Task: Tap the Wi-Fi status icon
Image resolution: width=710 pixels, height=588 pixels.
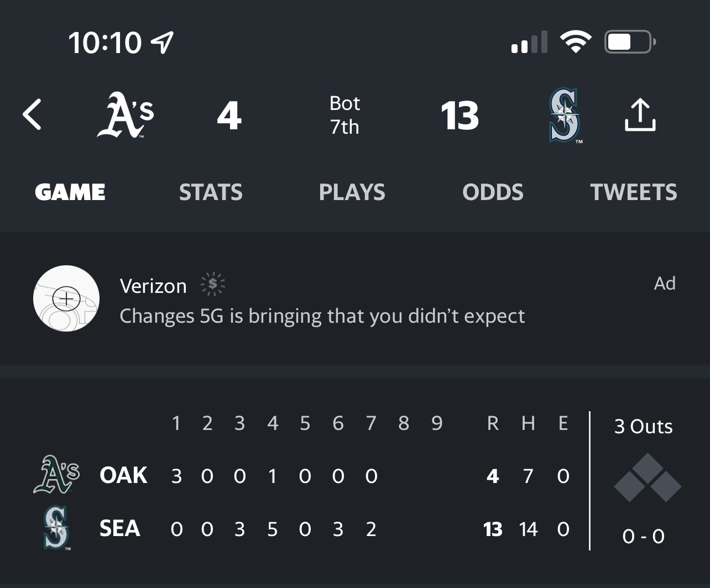Action: (x=576, y=42)
